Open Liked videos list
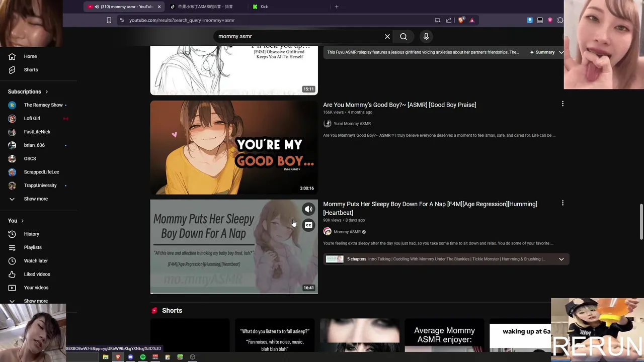The height and width of the screenshot is (362, 644). pos(37,274)
